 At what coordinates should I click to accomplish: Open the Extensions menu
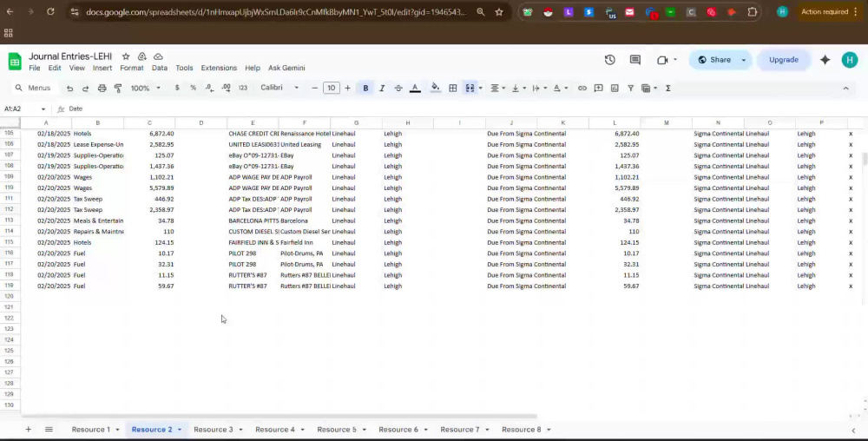point(219,68)
